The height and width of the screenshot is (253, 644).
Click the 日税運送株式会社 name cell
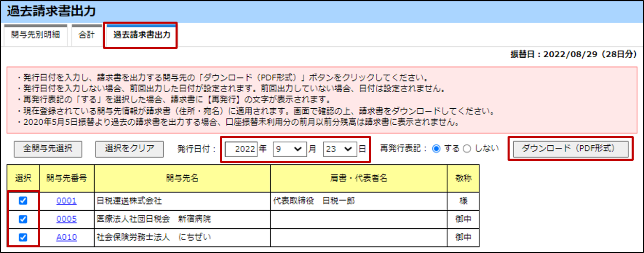point(182,201)
